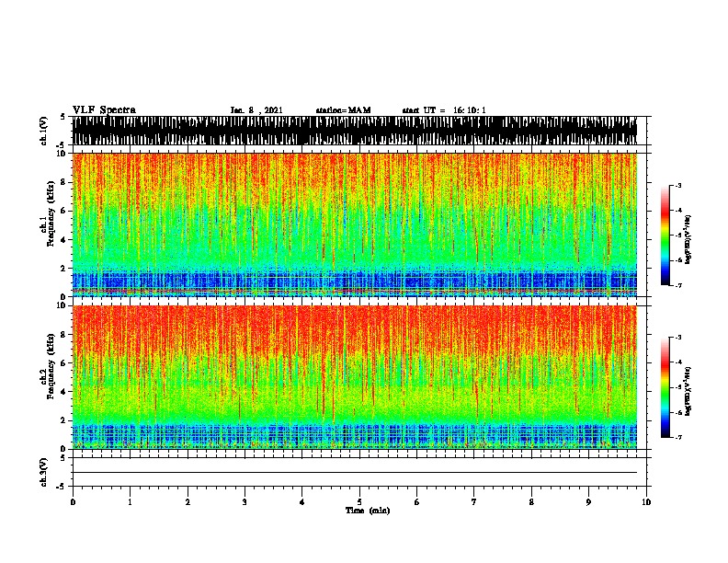Image resolution: width=728 pixels, height=563 pixels.
Task: Click the ch.2 spectrogram panel
Action: [355, 377]
